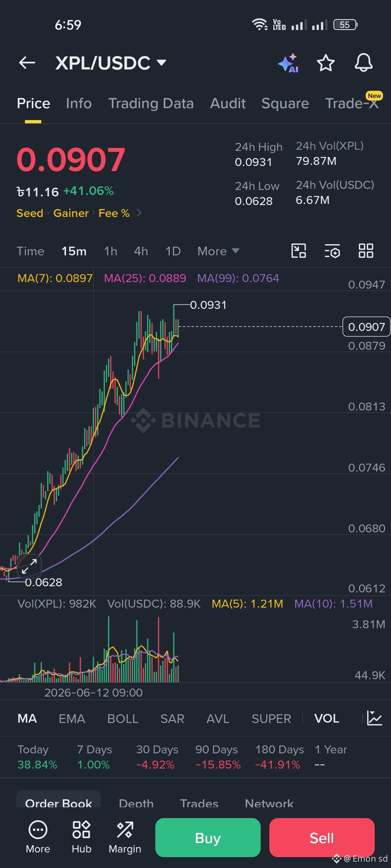Viewport: 391px width, 868px height.
Task: Open the Trading Data tab
Action: [x=151, y=103]
